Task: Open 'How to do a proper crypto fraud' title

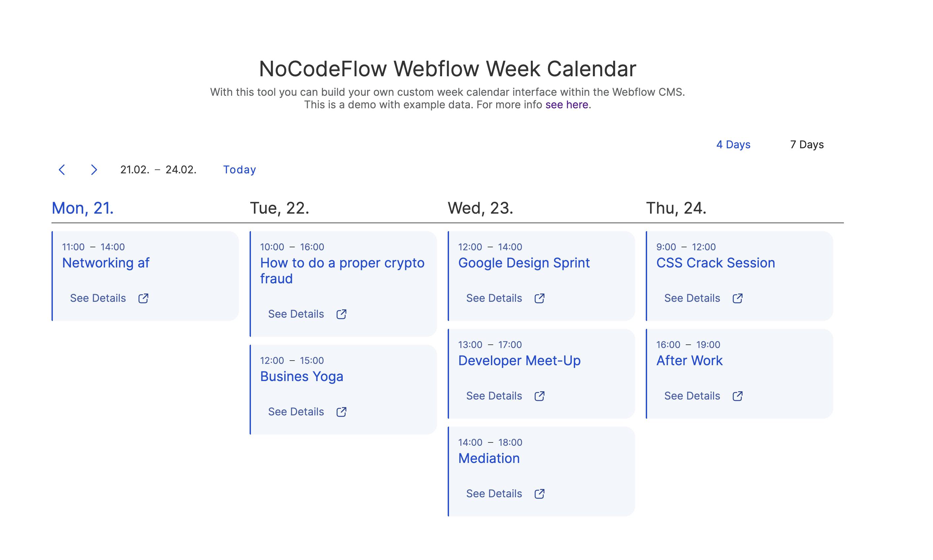Action: pyautogui.click(x=342, y=270)
